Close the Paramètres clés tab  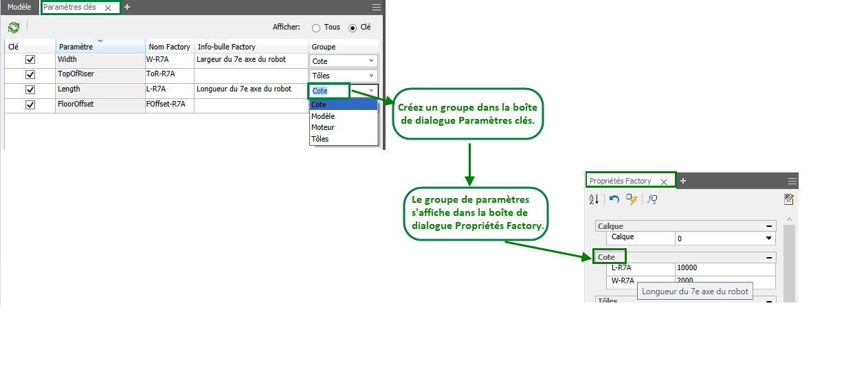point(108,8)
